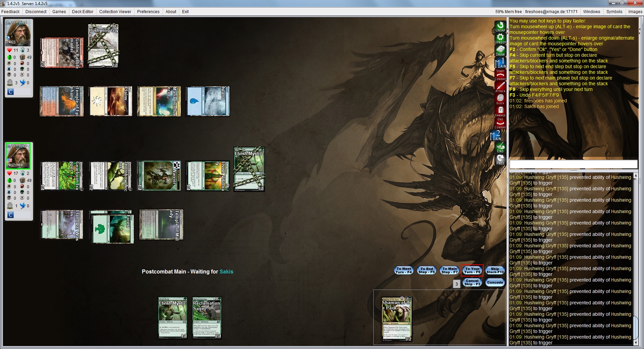
Task: Select the End Combat phase icon
Action: click(500, 123)
